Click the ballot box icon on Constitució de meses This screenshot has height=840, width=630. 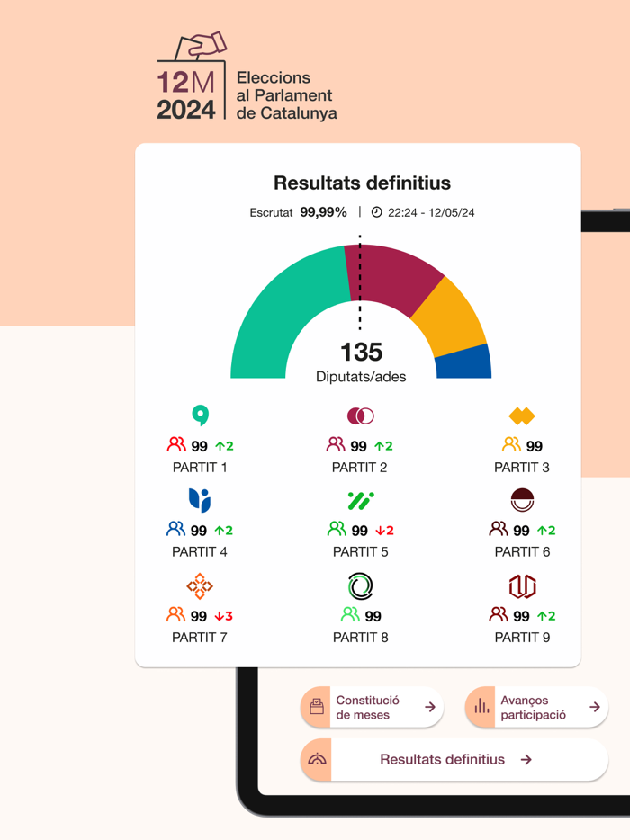pyautogui.click(x=317, y=707)
